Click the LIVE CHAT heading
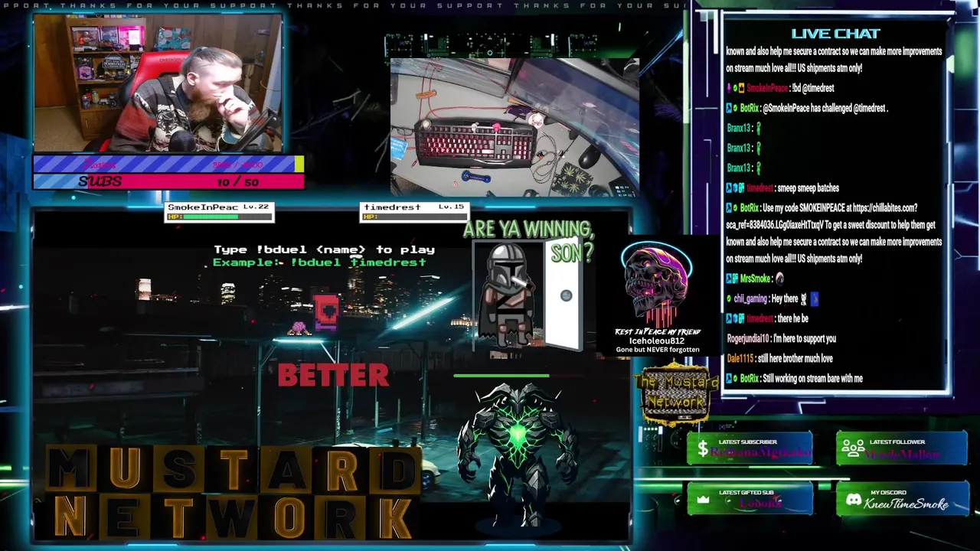The height and width of the screenshot is (551, 980). click(x=835, y=34)
